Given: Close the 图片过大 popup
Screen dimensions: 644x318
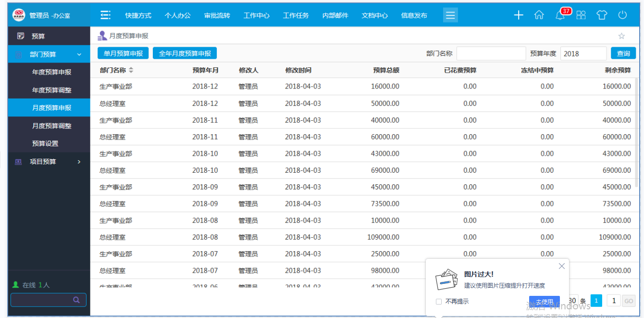Looking at the screenshot, I should (x=561, y=266).
